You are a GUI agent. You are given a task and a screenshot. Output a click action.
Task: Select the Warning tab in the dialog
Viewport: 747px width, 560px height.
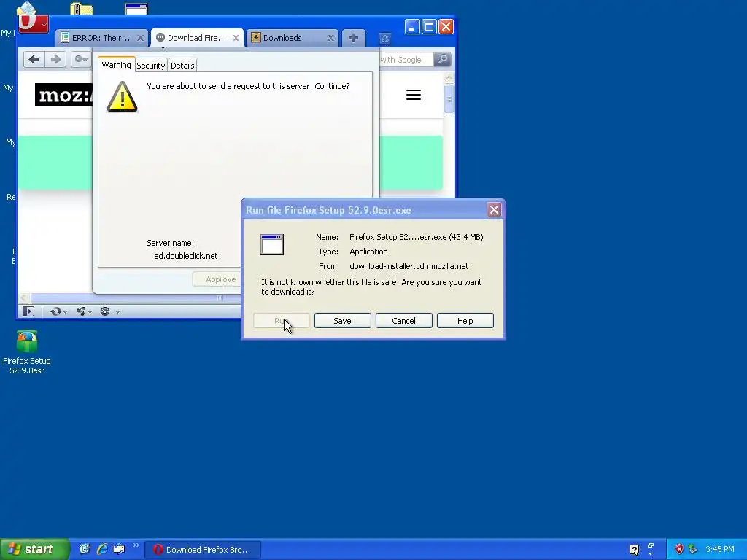pos(116,65)
